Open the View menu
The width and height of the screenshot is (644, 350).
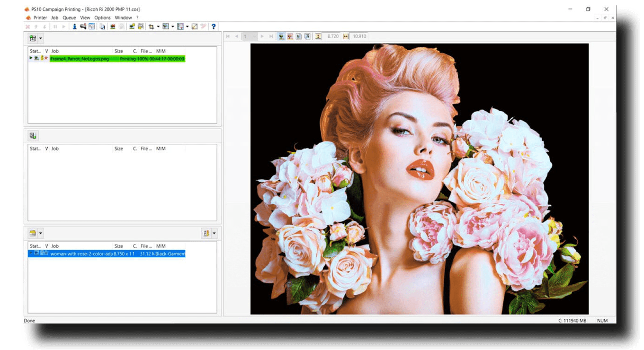tap(85, 18)
